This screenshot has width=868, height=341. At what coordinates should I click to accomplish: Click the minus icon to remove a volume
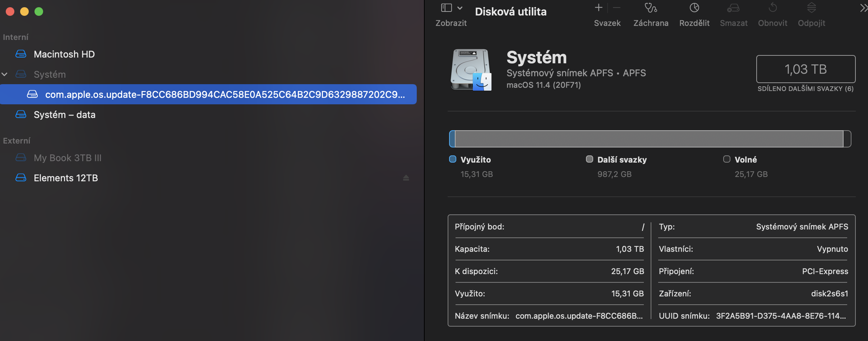click(x=617, y=8)
